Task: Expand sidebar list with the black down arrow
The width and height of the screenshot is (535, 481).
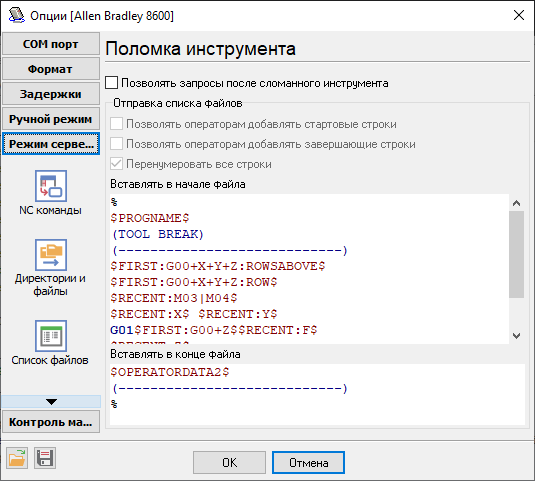Action: pos(51,402)
